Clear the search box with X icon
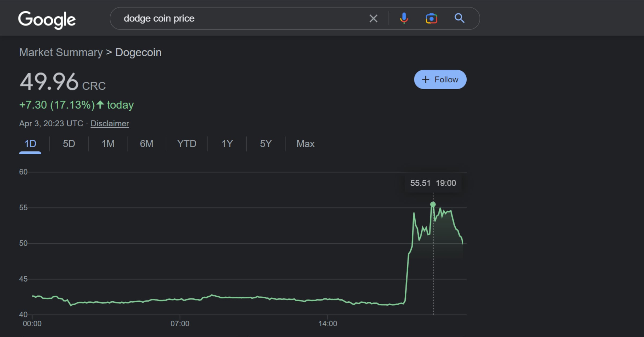Screen dimensions: 644x337 tap(373, 19)
